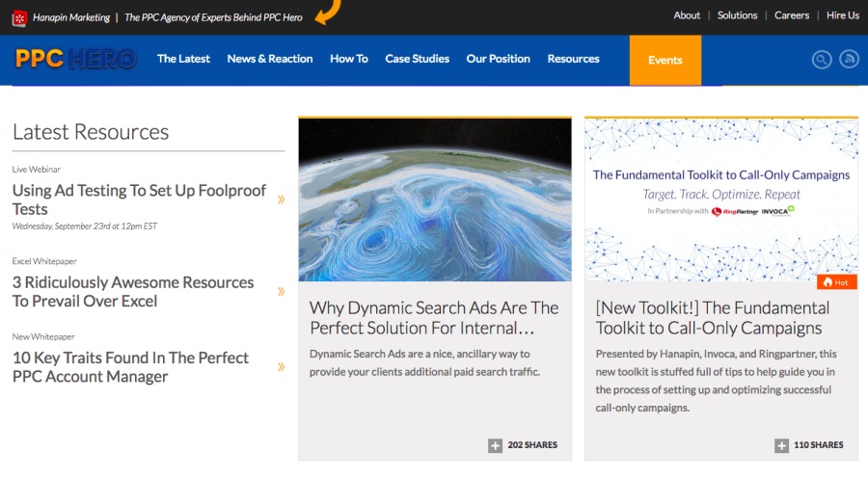Select Our Position in navigation
Screen dimensions: 868x479
tap(499, 59)
